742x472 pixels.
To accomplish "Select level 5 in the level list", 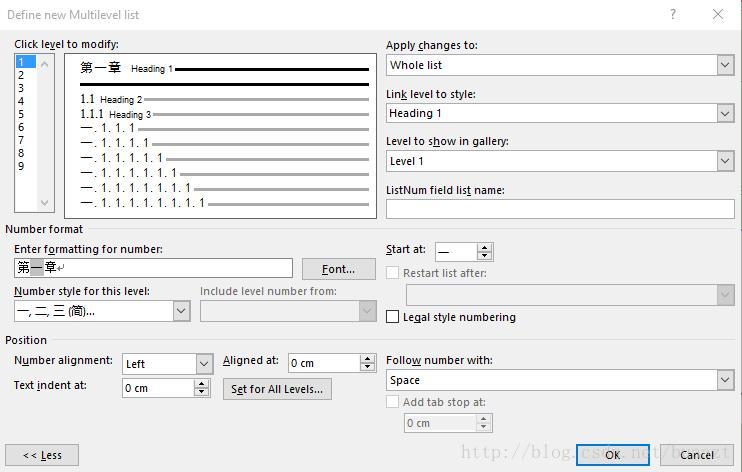I will click(21, 114).
